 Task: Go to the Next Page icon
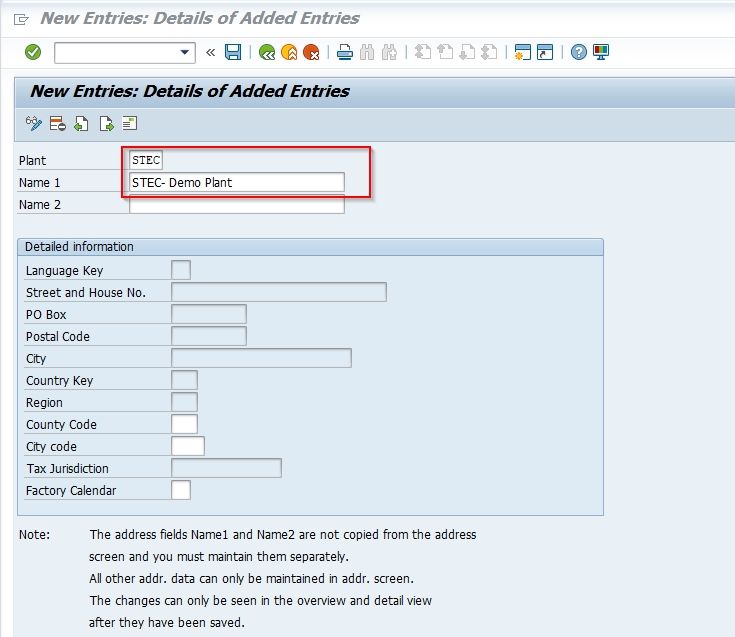(x=467, y=52)
